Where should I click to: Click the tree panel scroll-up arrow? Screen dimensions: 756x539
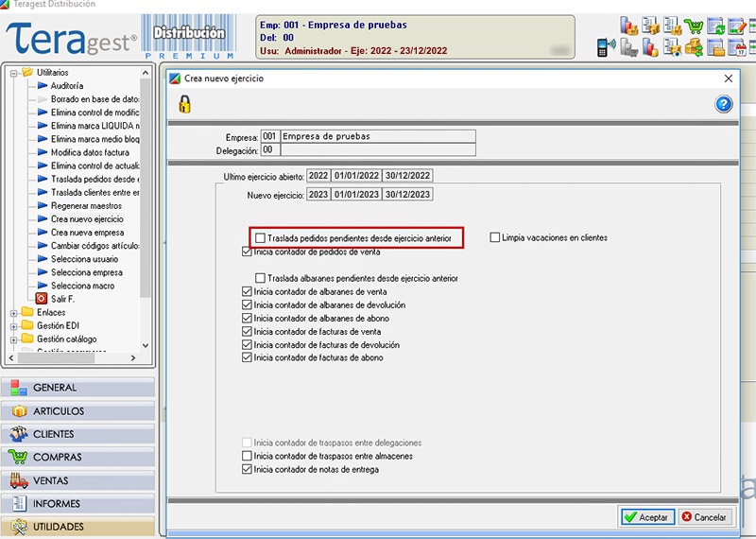pos(146,73)
